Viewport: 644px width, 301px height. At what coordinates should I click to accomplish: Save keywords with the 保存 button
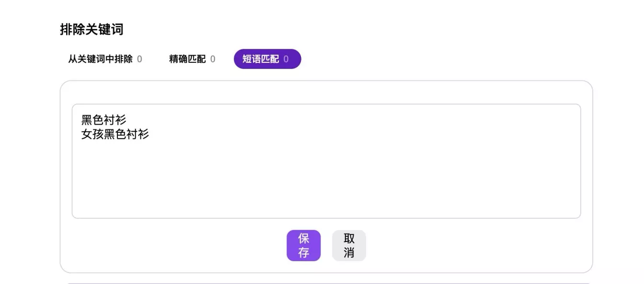pos(304,245)
